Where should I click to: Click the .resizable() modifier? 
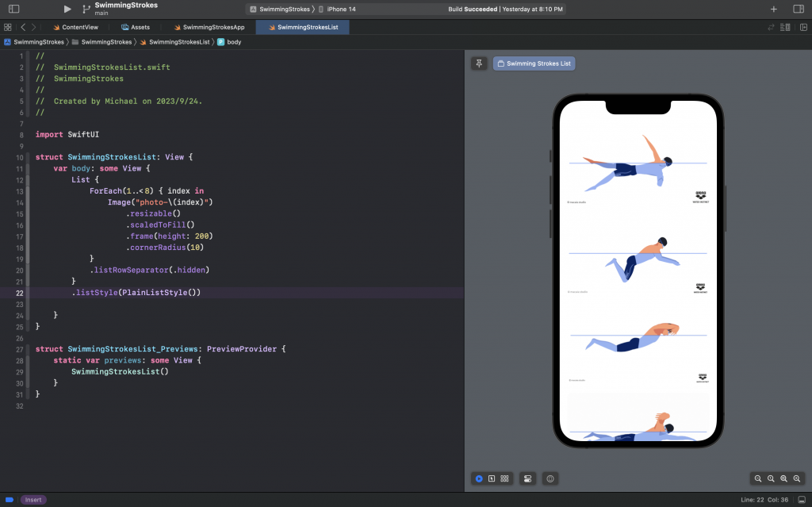154,213
